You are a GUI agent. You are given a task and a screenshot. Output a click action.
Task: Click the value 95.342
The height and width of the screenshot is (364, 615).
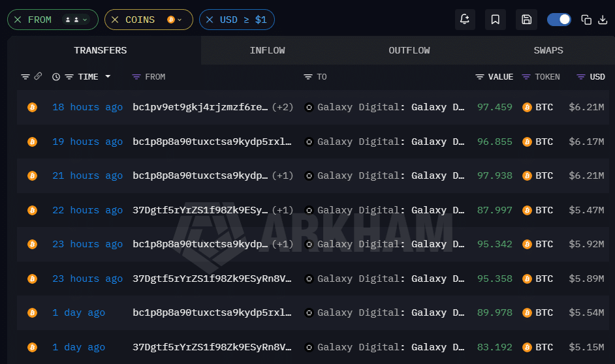point(495,245)
